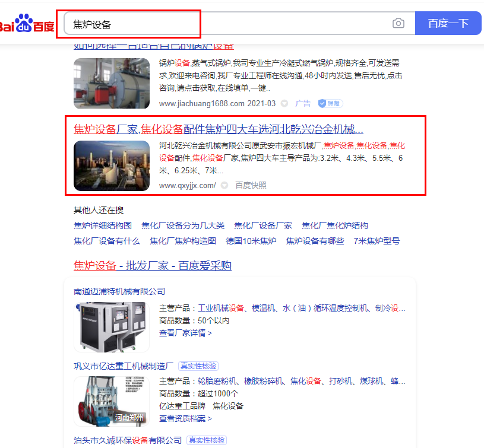The width and height of the screenshot is (484, 448).
Task: Select related search 7米焦炉型号
Action: 377,241
